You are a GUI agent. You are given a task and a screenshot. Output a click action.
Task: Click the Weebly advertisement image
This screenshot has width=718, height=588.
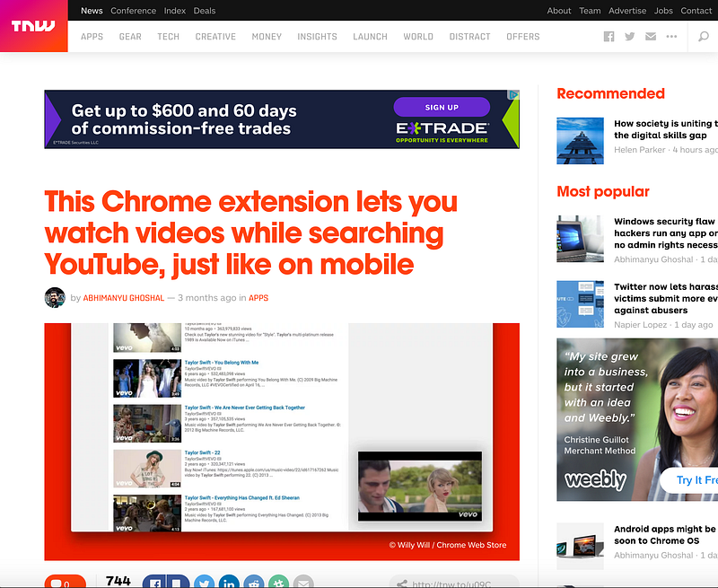[637, 419]
